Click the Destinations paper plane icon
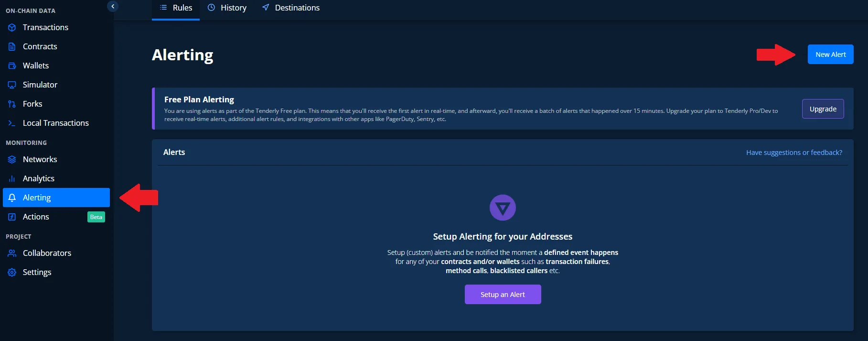Viewport: 868px width, 341px height. click(x=266, y=7)
